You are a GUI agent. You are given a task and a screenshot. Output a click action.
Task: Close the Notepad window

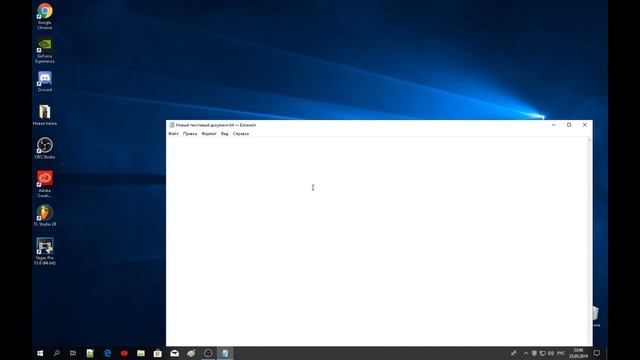point(584,125)
